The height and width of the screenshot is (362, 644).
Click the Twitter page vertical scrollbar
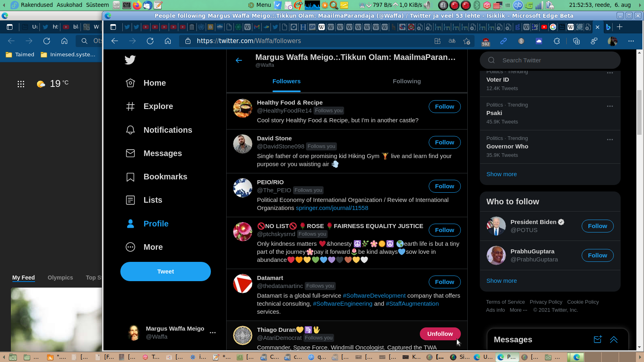tap(639, 113)
